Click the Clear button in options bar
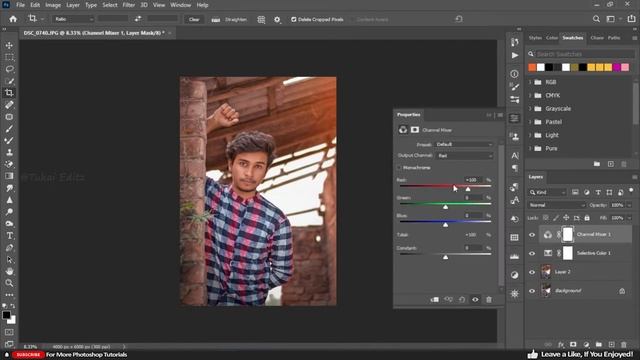 [x=194, y=19]
